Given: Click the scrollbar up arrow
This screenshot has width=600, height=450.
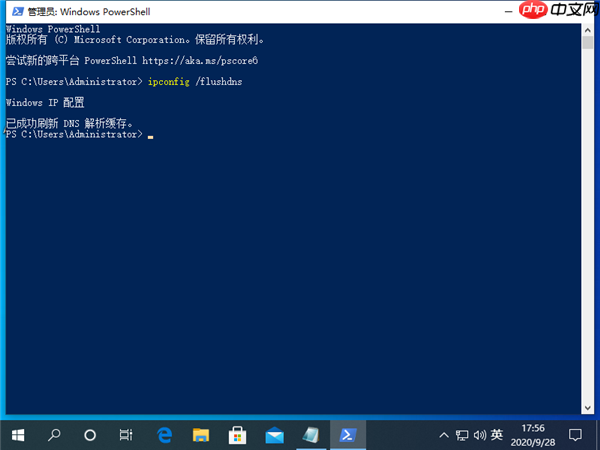Looking at the screenshot, I should tap(587, 30).
